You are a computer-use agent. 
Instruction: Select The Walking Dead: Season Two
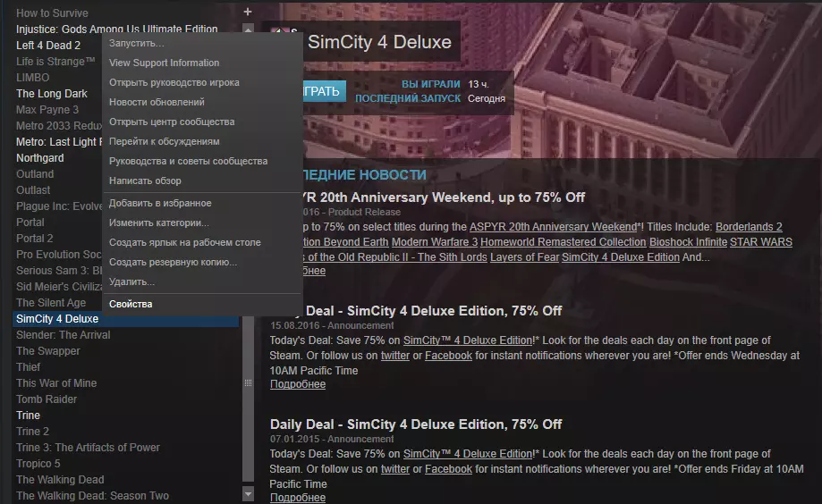(92, 496)
